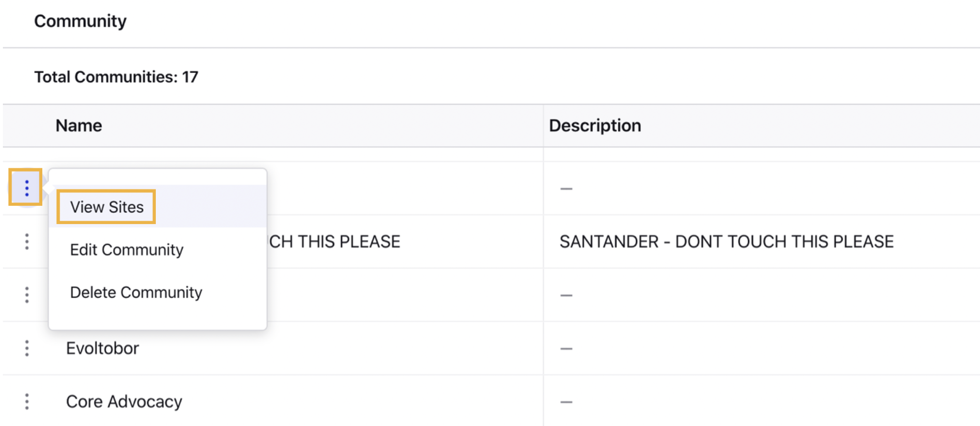Open three-dot menu for SANTANDER row
The height and width of the screenshot is (426, 980).
tap(27, 241)
